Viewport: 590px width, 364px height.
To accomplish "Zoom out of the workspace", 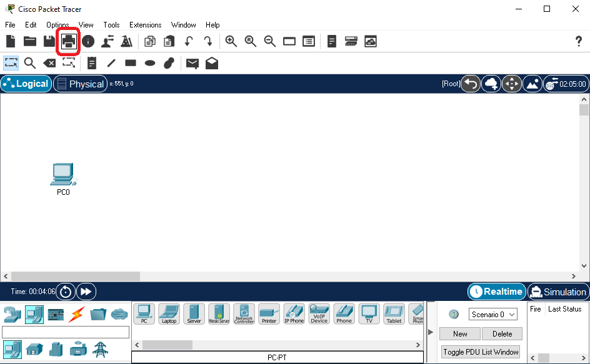I will coord(270,41).
